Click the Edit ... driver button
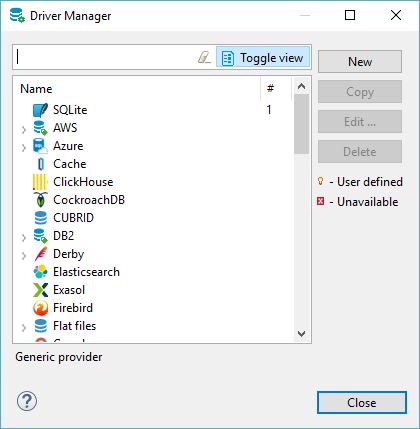Image resolution: width=420 pixels, height=429 pixels. 360,122
